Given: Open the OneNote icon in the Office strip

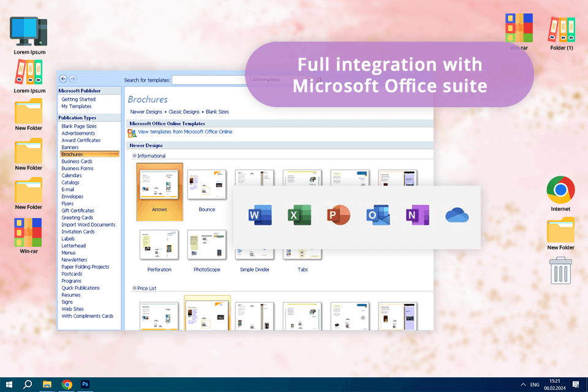Looking at the screenshot, I should (417, 215).
